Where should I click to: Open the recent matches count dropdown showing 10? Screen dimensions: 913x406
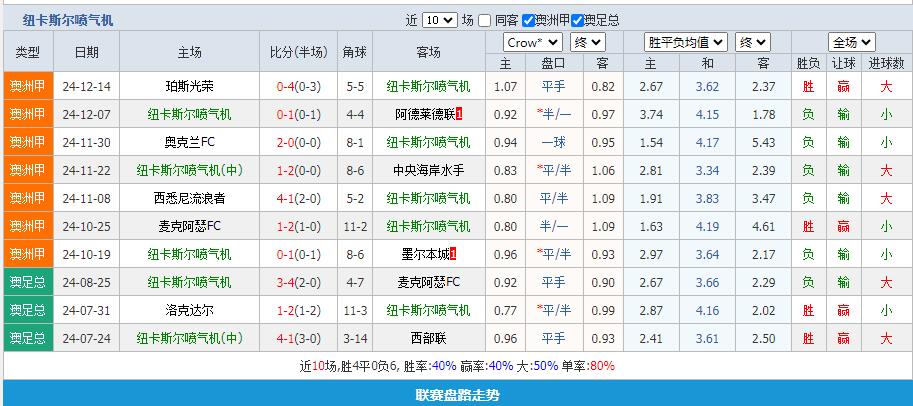point(439,20)
